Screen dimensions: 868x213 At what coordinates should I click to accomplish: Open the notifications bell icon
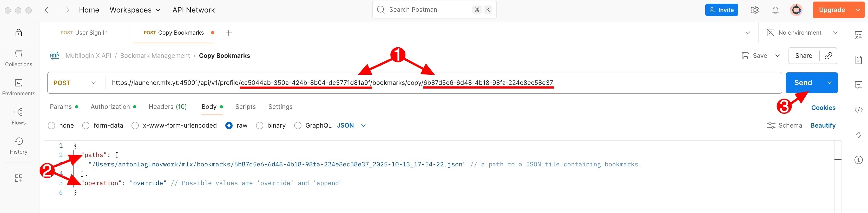pyautogui.click(x=775, y=10)
